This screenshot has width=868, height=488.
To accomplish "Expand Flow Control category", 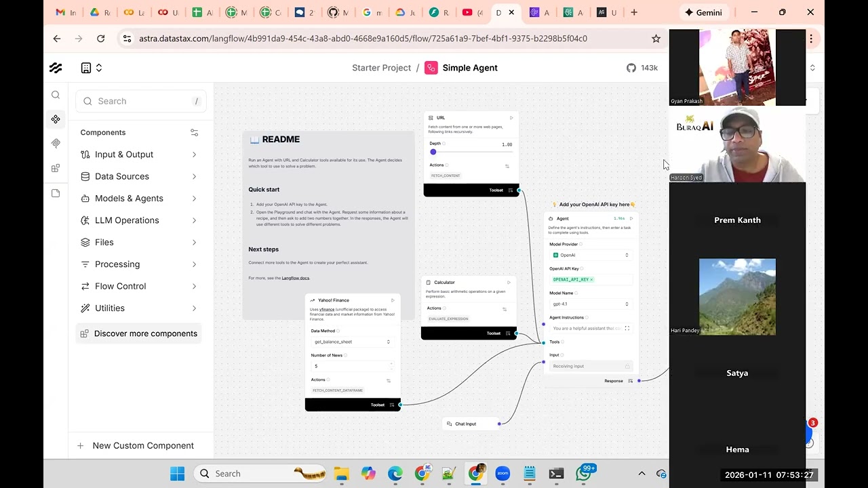I will coord(139,286).
